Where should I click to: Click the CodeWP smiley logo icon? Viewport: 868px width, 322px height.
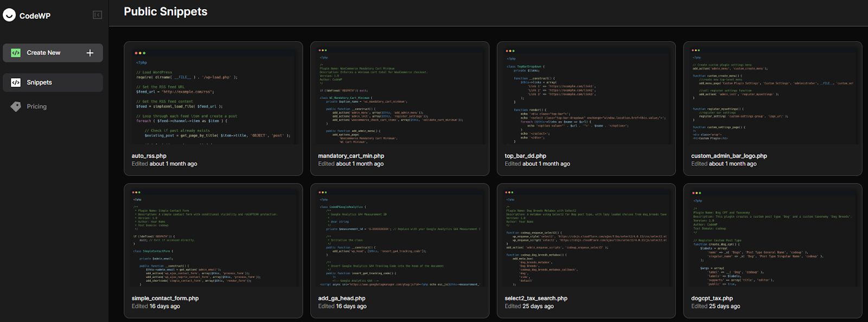click(9, 15)
